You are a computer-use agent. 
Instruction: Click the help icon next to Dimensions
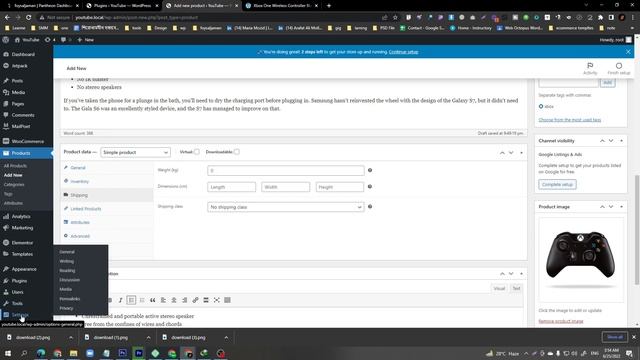(370, 187)
